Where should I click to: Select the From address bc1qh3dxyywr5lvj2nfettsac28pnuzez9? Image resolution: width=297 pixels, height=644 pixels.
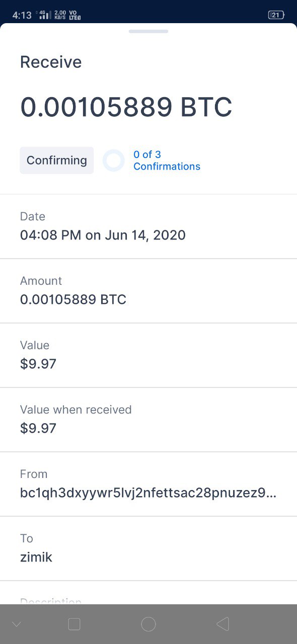pyautogui.click(x=148, y=493)
